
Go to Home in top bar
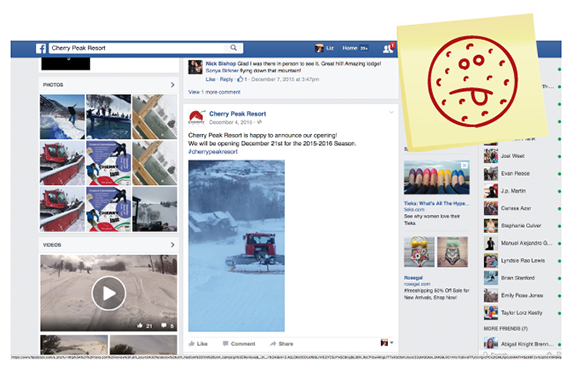(350, 48)
